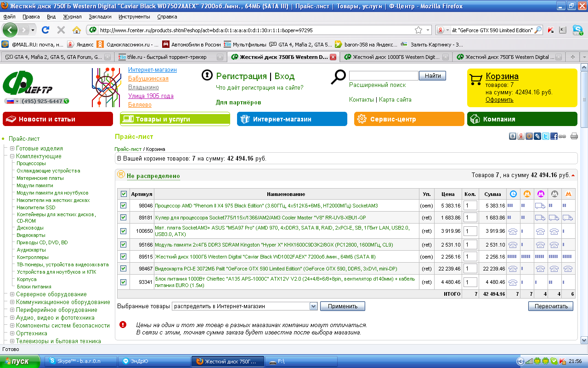Click the magnifier in Firefox search bar
This screenshot has height=368, width=588.
coord(538,30)
